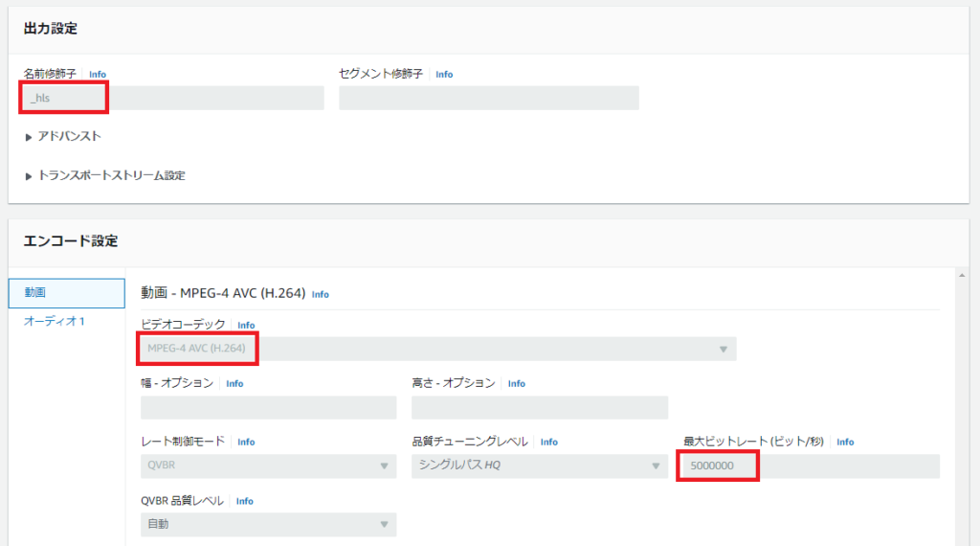Viewport: 980px width, 546px height.
Task: Click Info link next to 名前修飾子
Action: coord(98,74)
